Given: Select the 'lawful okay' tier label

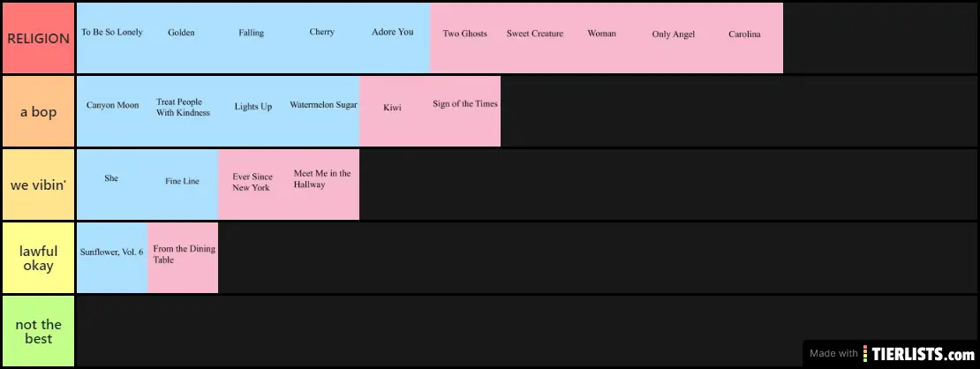Looking at the screenshot, I should (38, 258).
